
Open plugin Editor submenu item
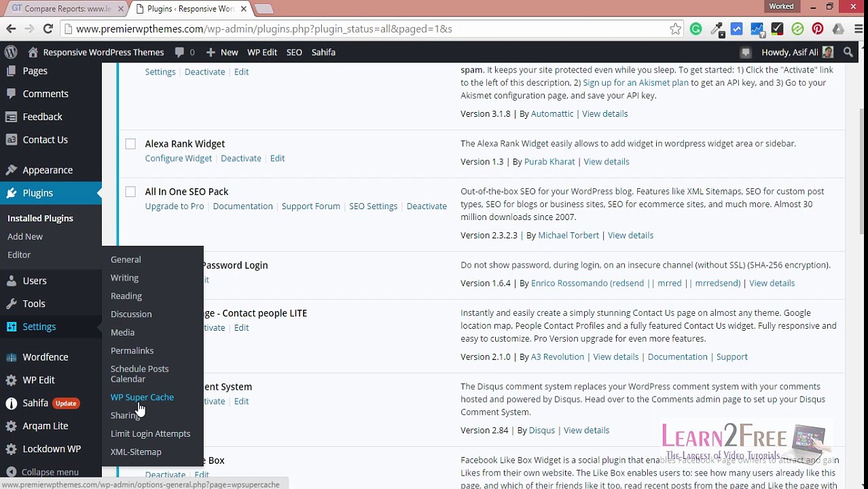pos(19,255)
